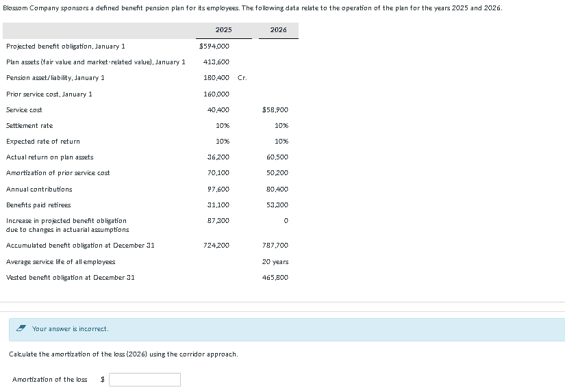Click the Blossom Company problem description text
This screenshot has width=565, height=392.
[x=252, y=8]
